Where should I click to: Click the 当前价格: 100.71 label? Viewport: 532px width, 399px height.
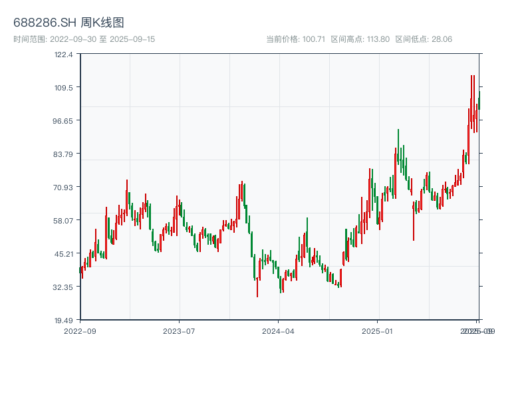point(295,39)
